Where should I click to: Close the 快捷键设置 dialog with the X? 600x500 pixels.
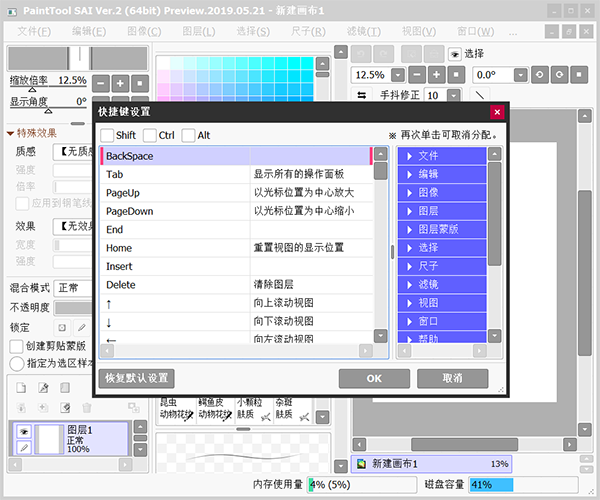pos(496,112)
